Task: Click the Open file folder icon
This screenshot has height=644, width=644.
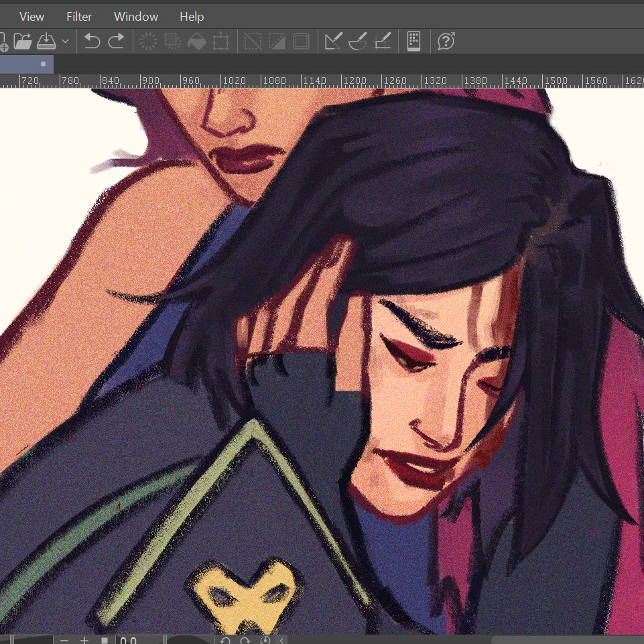Action: [x=23, y=42]
